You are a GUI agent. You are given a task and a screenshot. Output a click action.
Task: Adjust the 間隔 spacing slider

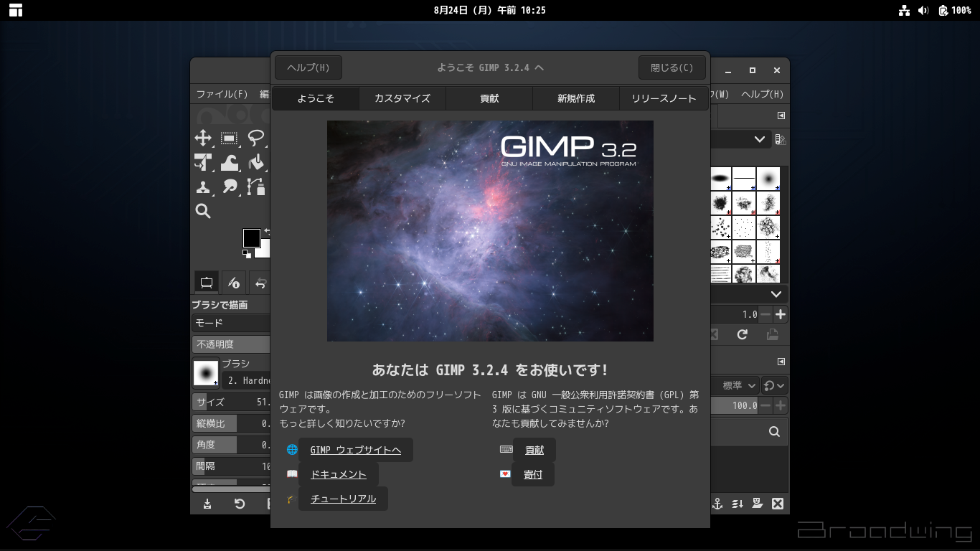point(231,466)
